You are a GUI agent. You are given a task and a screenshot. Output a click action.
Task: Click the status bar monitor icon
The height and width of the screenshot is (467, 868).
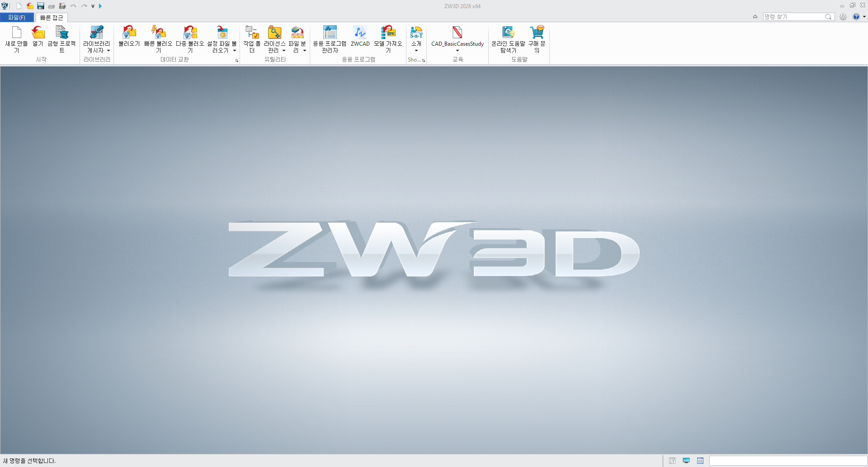(x=686, y=461)
